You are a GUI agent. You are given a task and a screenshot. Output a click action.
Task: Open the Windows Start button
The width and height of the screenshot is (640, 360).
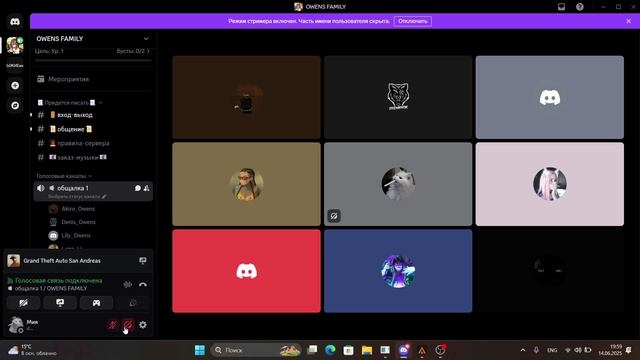(x=200, y=350)
